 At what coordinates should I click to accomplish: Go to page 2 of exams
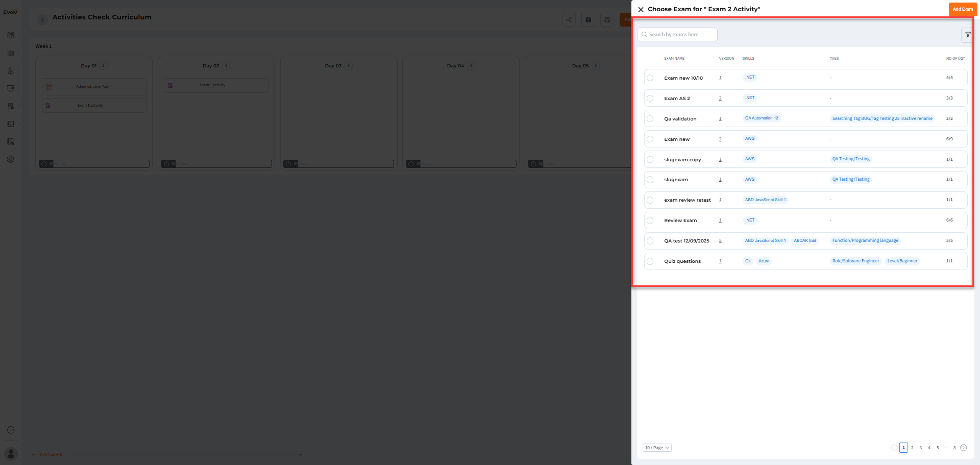click(912, 448)
